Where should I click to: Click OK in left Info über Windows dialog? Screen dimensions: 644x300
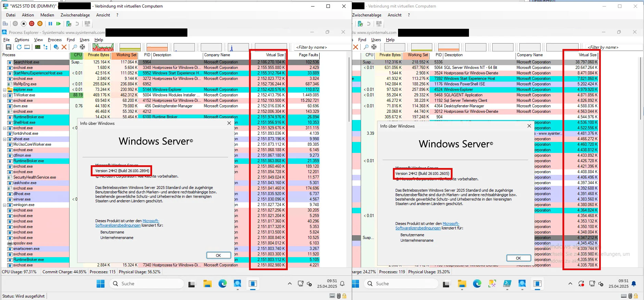click(x=219, y=255)
